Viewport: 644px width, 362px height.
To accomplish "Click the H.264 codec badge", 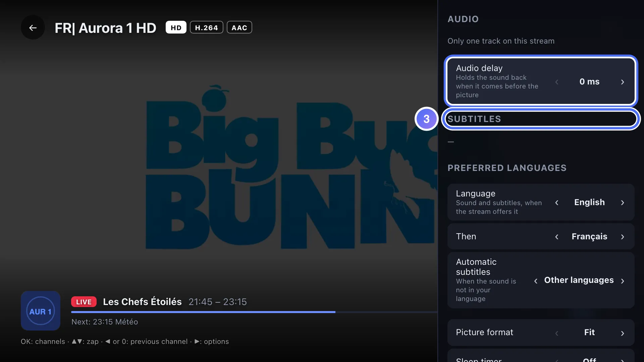I will click(206, 27).
